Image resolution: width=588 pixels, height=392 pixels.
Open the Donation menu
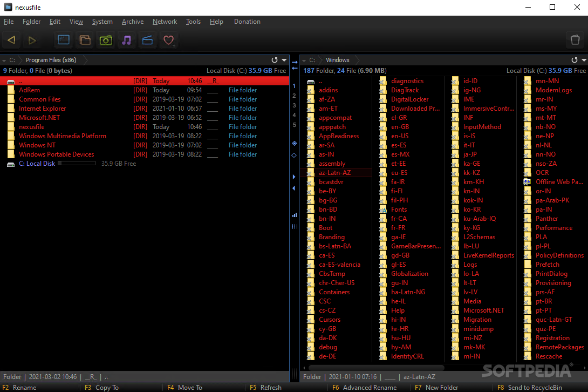pyautogui.click(x=247, y=22)
